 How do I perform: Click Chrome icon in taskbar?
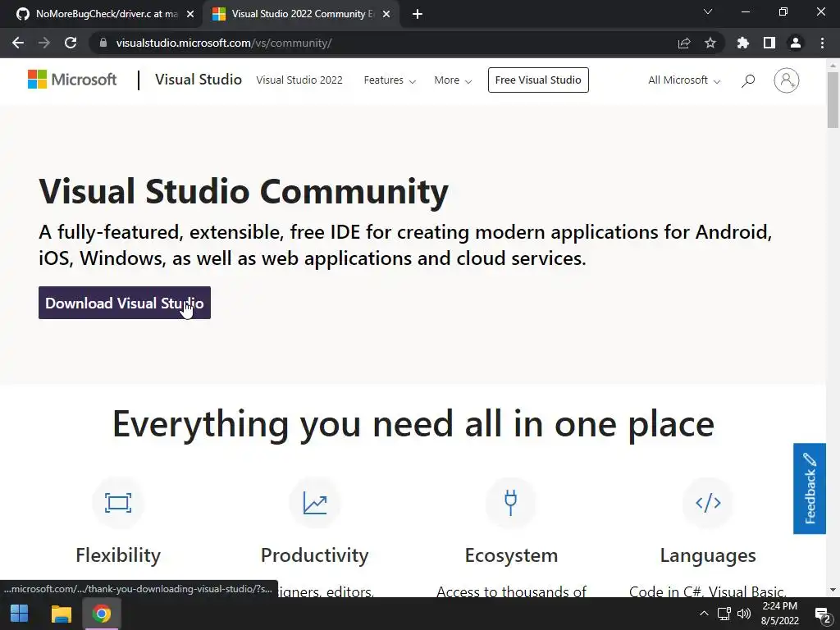pos(102,614)
